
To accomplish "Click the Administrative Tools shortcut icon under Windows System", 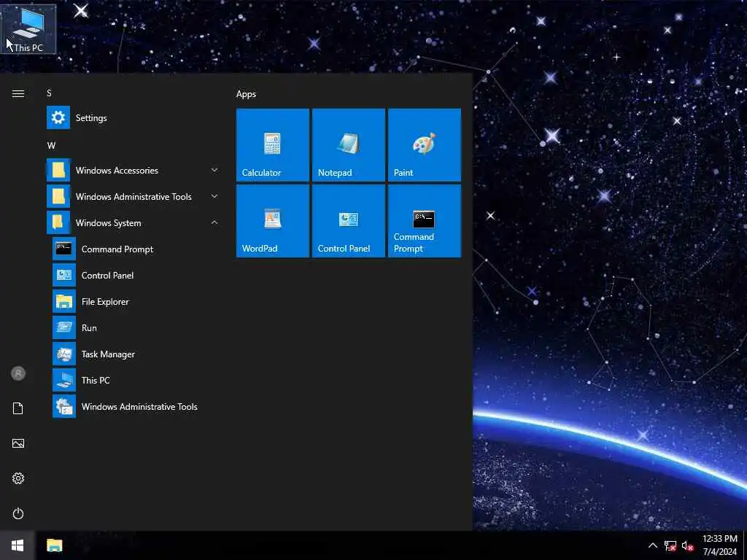I will 64,407.
